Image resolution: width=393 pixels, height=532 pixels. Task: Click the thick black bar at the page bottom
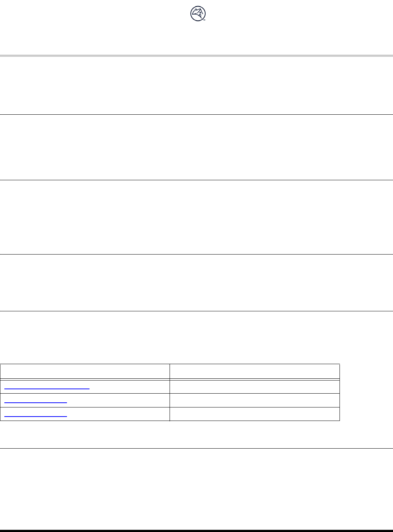point(196,531)
